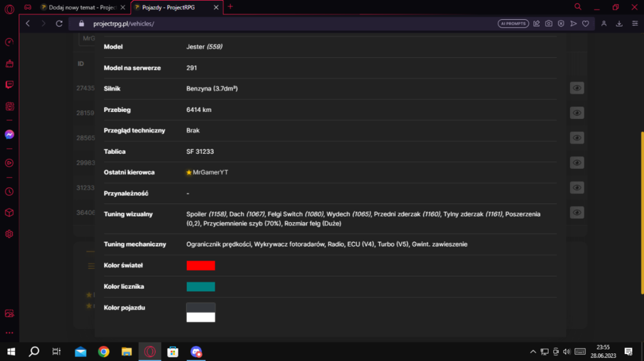Click the AI Prompts button
Viewport: 644px width, 361px height.
pyautogui.click(x=513, y=24)
